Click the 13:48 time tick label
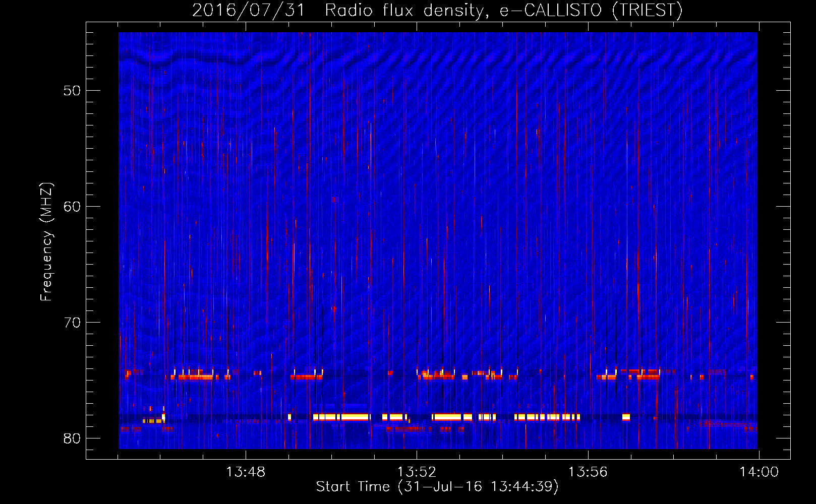The width and height of the screenshot is (816, 504). pyautogui.click(x=246, y=472)
